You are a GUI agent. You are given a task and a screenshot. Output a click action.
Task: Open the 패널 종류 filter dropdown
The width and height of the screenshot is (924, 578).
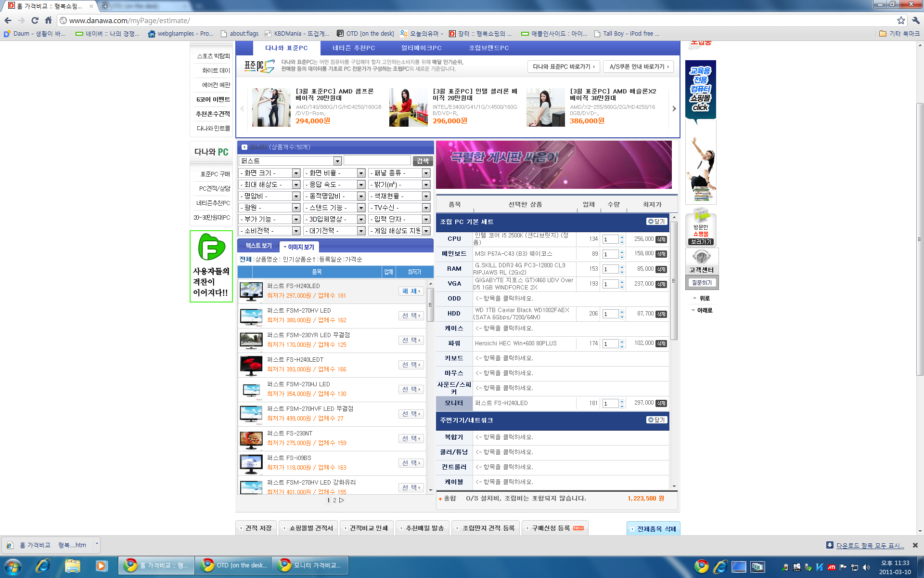click(399, 173)
